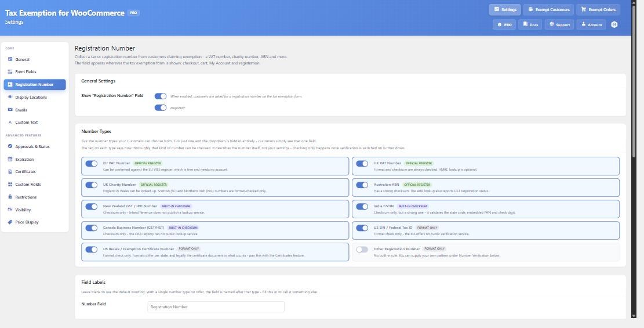
Task: Click the Support globe icon
Action: [552, 24]
